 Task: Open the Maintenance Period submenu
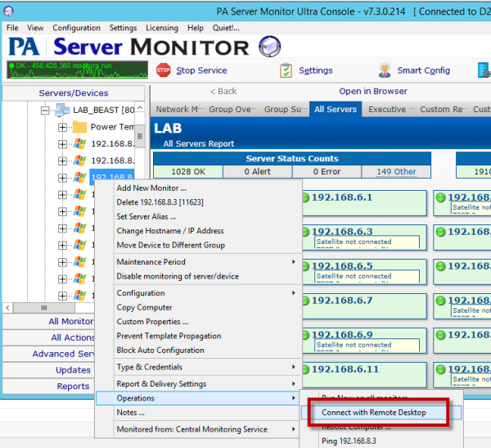[x=205, y=262]
